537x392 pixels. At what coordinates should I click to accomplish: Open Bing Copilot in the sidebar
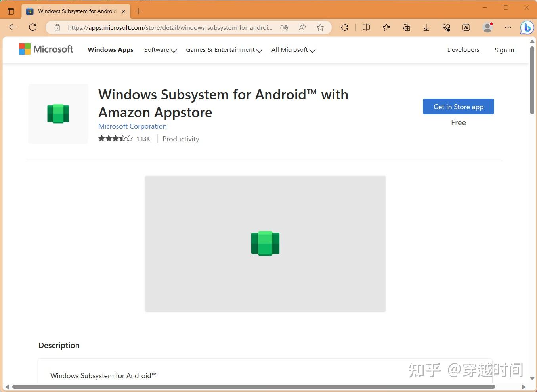coord(527,27)
